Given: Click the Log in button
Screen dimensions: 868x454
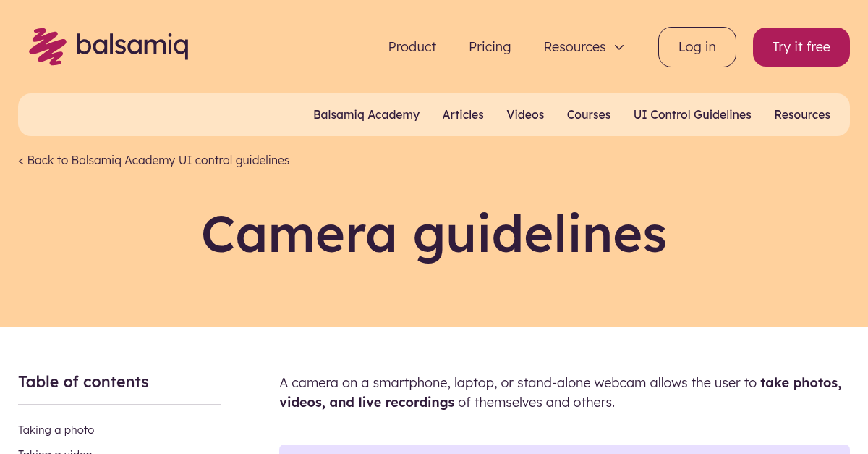Looking at the screenshot, I should [697, 46].
